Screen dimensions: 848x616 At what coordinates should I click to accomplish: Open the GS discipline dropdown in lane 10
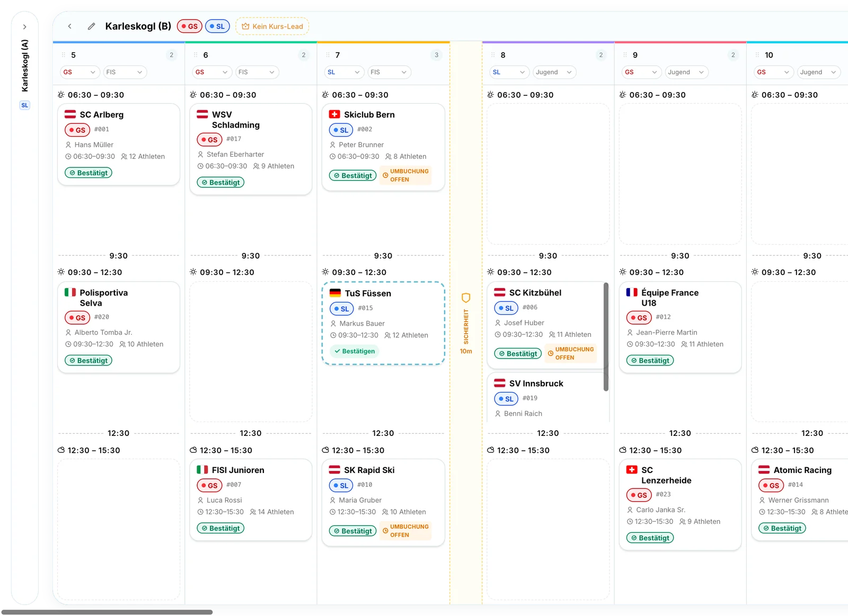click(x=773, y=72)
